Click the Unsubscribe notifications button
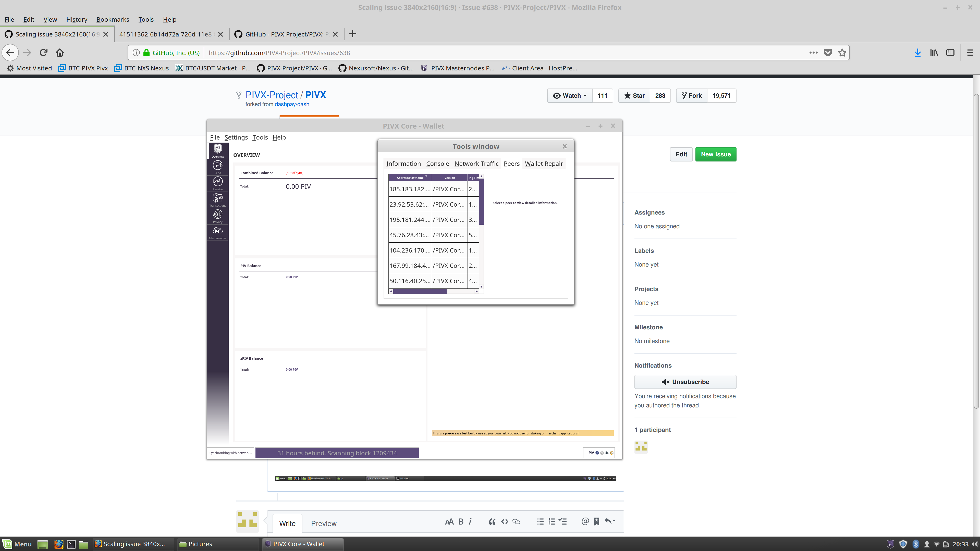The height and width of the screenshot is (551, 980). tap(685, 381)
